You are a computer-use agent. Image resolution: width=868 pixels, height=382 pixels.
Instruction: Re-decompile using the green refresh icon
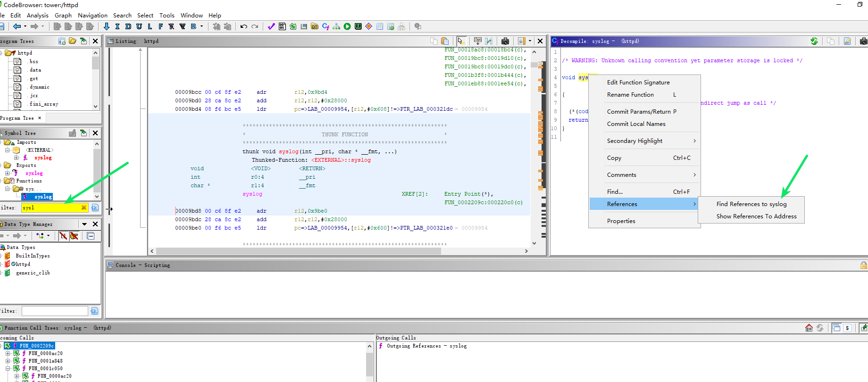[814, 41]
